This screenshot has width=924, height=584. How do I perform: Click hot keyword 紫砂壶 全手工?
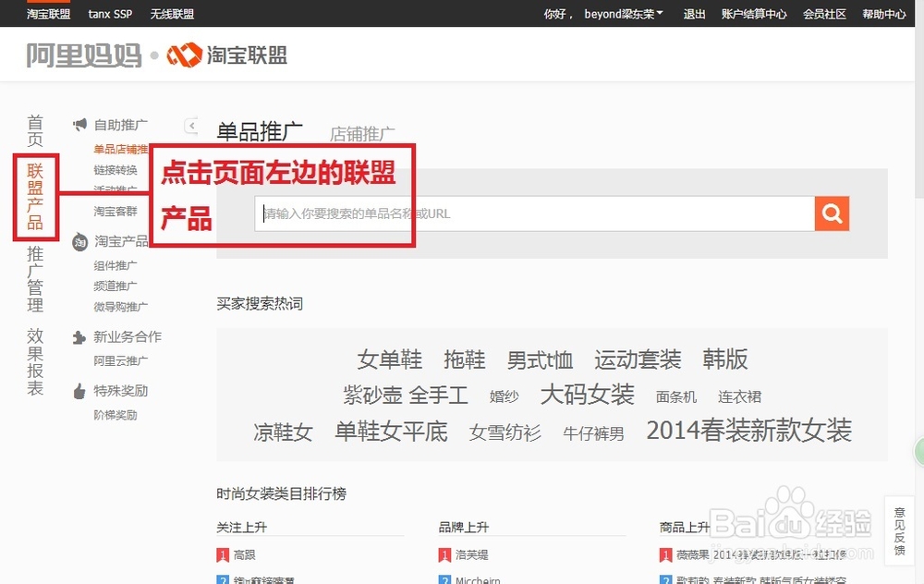[x=406, y=395]
